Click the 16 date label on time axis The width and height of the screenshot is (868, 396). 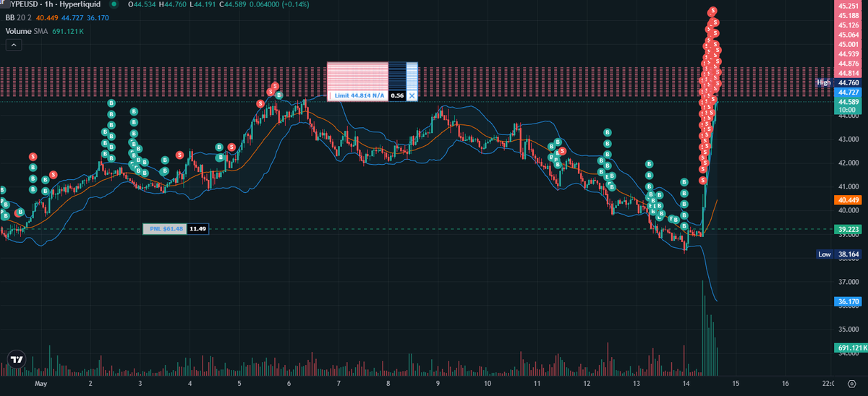click(786, 383)
